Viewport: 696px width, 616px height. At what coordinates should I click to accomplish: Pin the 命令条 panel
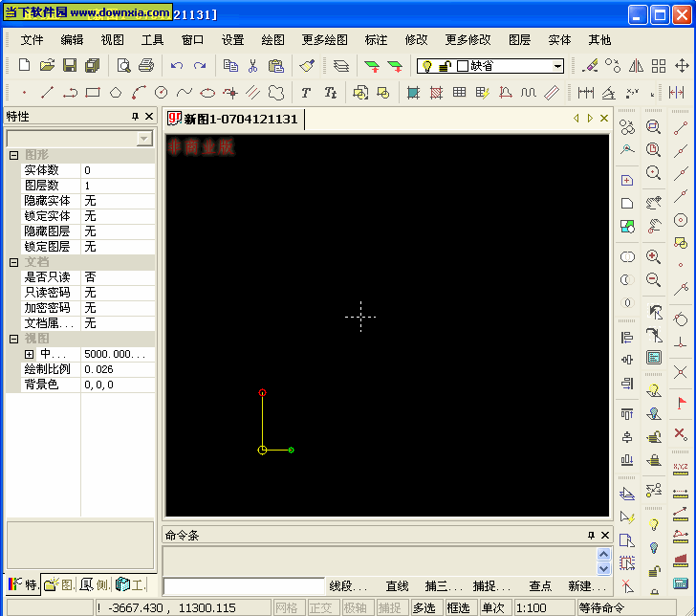pos(591,535)
